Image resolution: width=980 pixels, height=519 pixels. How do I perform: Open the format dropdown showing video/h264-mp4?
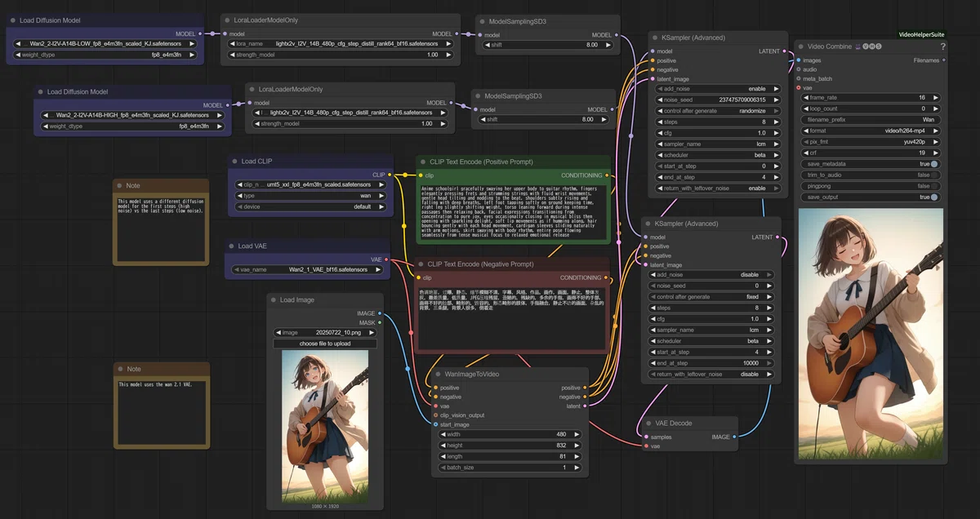point(870,131)
